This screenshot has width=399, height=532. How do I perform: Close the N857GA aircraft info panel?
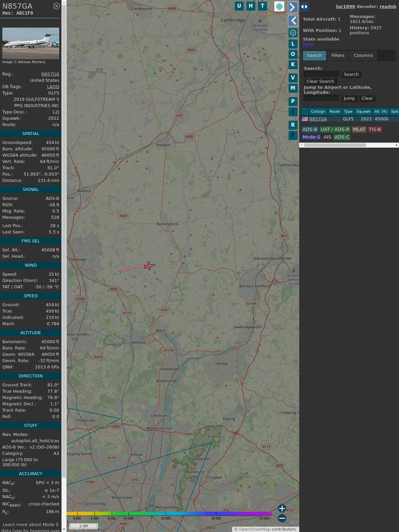click(57, 6)
